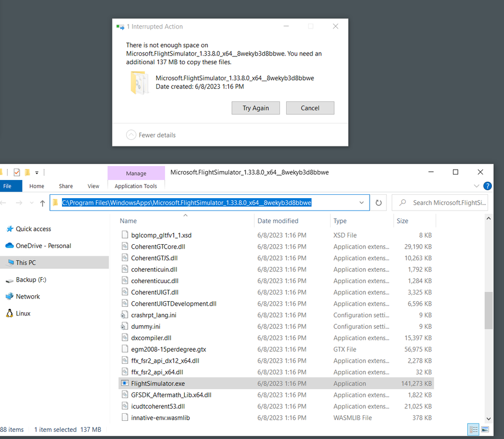Expand the address bar history dropdown

click(x=361, y=202)
